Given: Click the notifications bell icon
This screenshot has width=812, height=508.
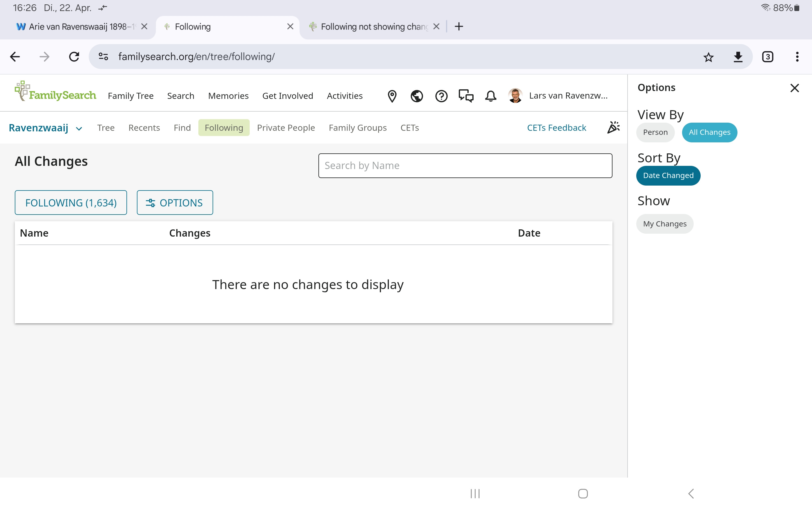Looking at the screenshot, I should point(490,96).
